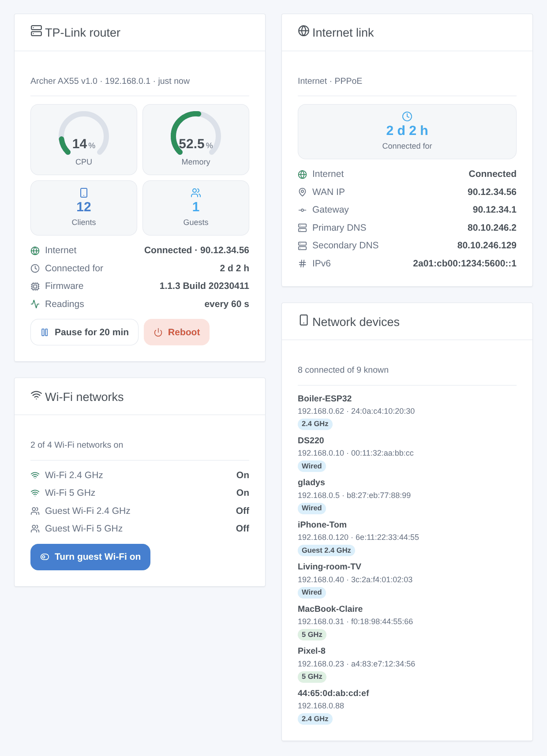Select the Gateway value 90.12.34.1

coord(495,210)
